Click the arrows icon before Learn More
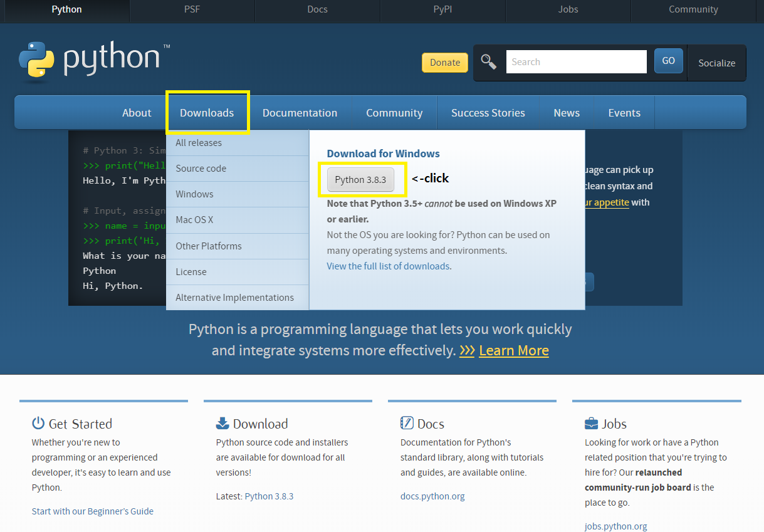764x532 pixels. 467,350
